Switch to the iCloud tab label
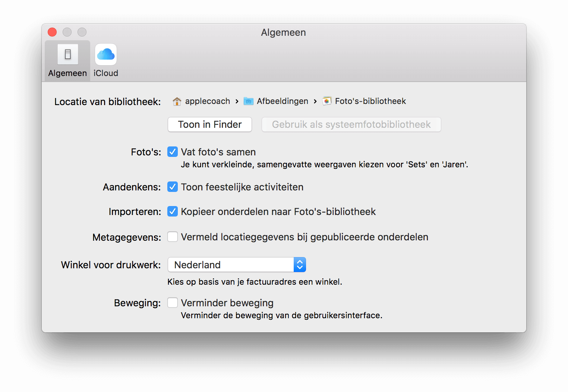568x392 pixels. (x=106, y=73)
